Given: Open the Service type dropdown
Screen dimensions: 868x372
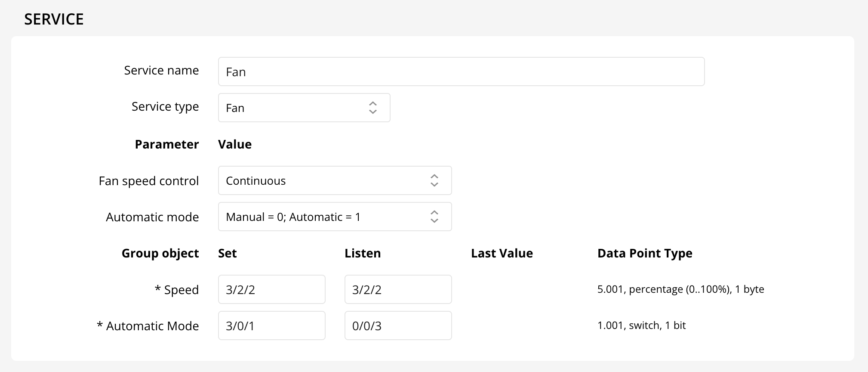Looking at the screenshot, I should (304, 108).
